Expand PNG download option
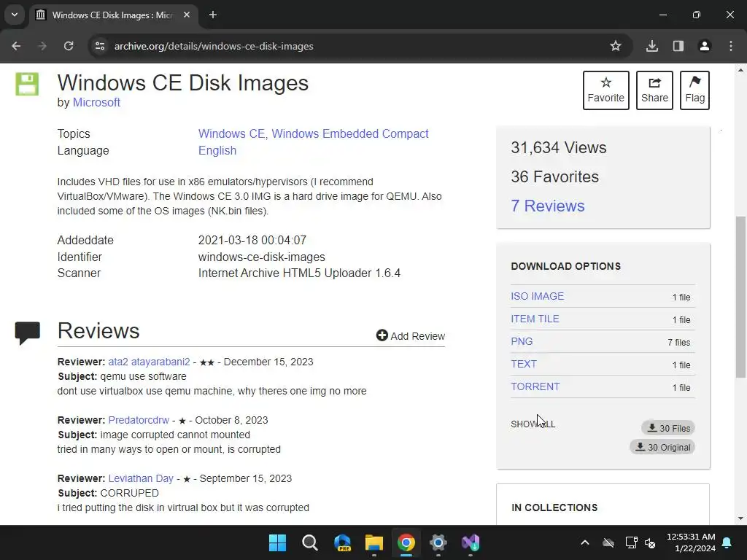Image resolution: width=747 pixels, height=560 pixels. point(522,341)
